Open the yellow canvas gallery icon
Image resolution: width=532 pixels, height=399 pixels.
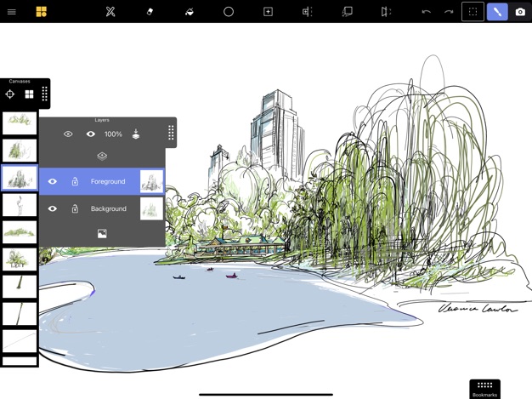pyautogui.click(x=41, y=12)
